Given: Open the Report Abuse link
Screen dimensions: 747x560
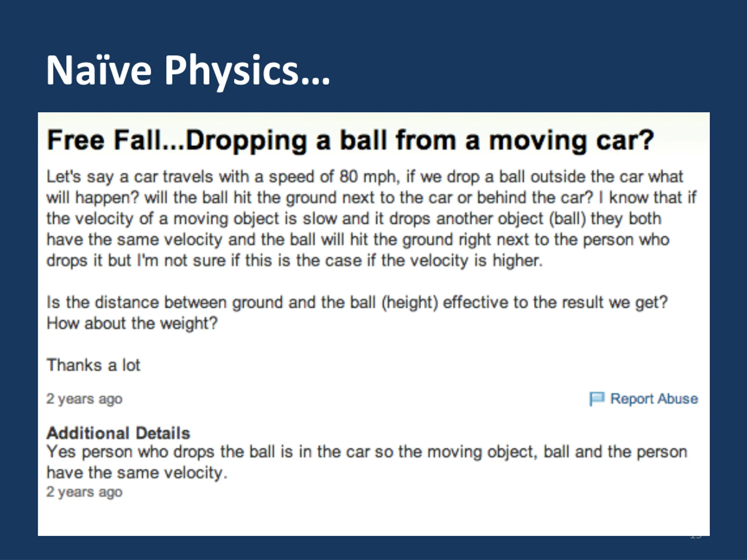Looking at the screenshot, I should coord(654,399).
